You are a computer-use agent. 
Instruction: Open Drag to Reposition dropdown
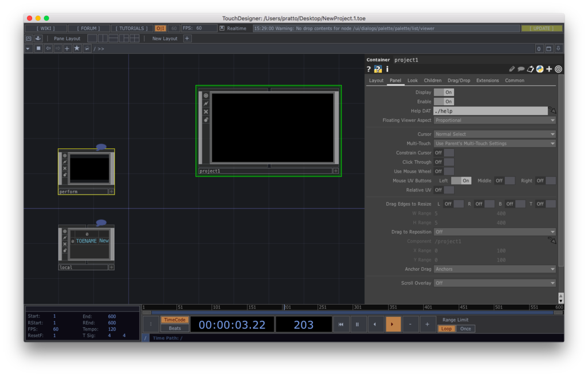coord(494,232)
